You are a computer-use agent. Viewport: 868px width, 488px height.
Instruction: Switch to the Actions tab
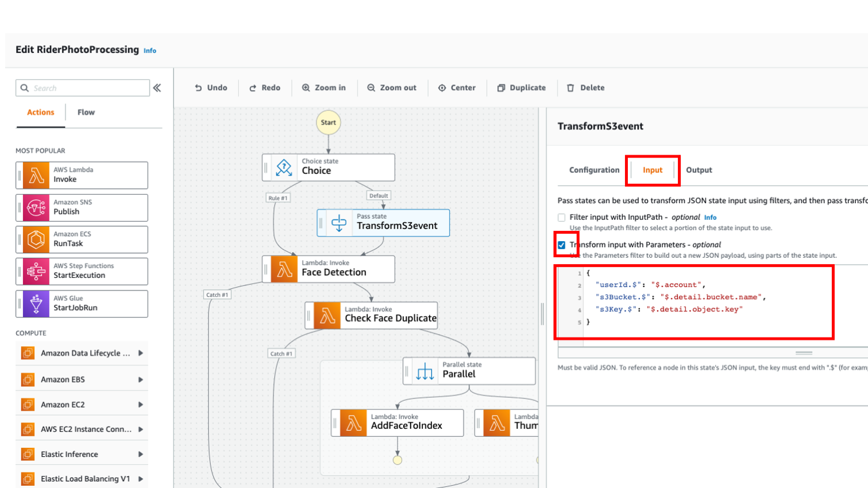(x=41, y=113)
